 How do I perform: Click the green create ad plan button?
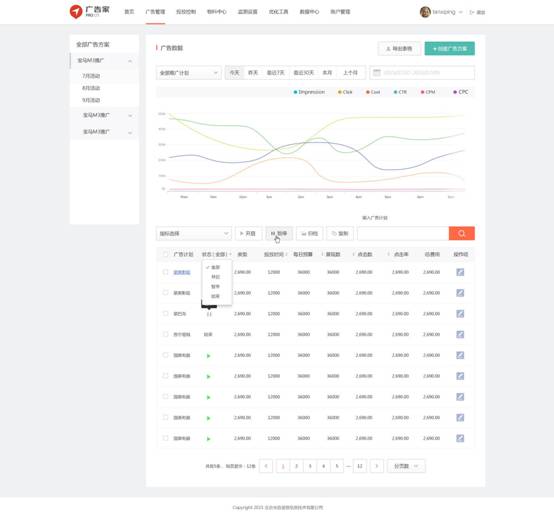tap(449, 49)
